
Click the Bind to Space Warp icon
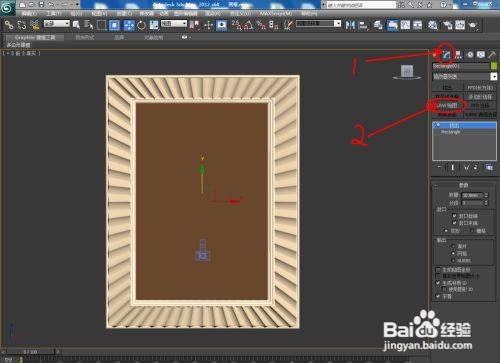click(34, 25)
